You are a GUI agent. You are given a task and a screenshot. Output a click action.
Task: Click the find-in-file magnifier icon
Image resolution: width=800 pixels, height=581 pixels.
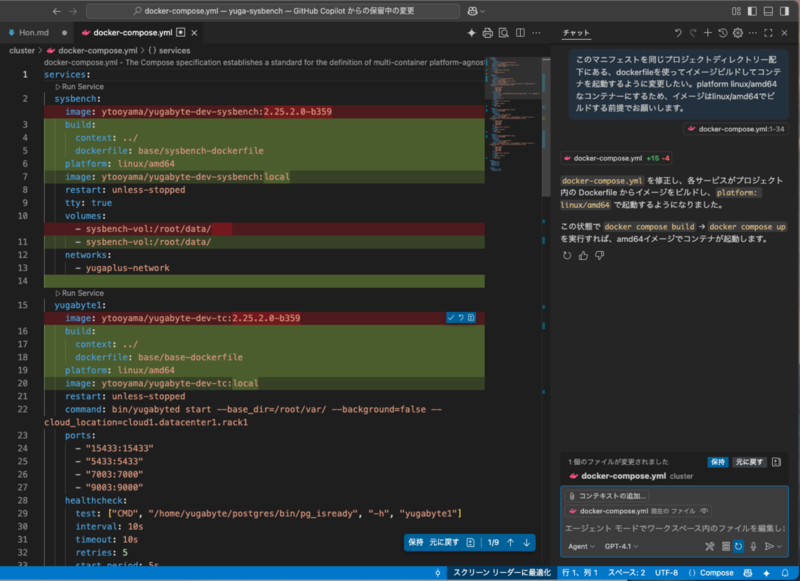[504, 33]
